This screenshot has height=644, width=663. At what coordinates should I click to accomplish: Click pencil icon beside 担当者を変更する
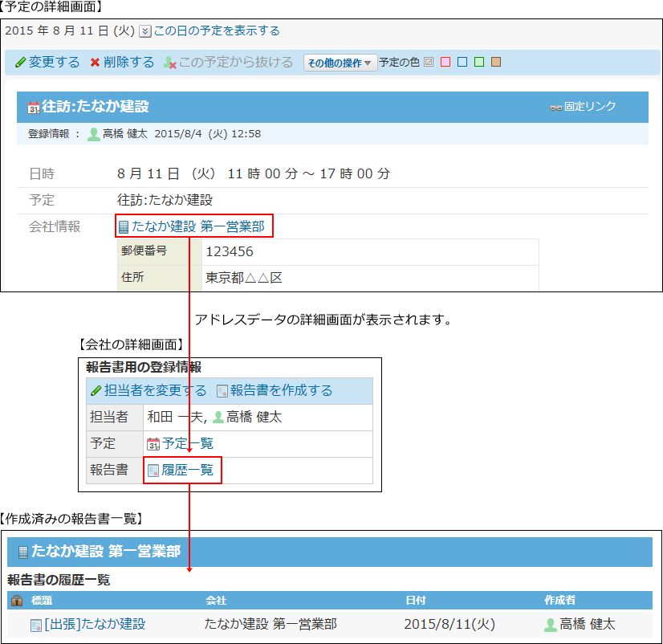click(x=96, y=390)
